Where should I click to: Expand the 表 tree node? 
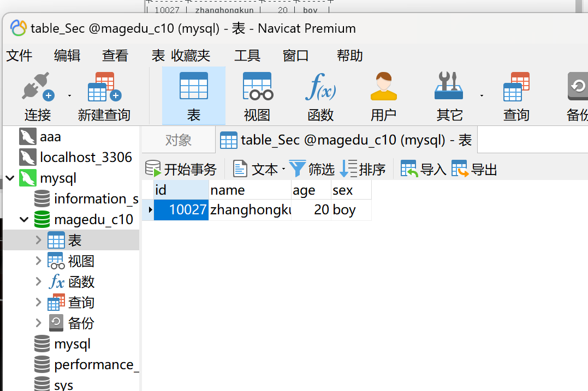38,240
